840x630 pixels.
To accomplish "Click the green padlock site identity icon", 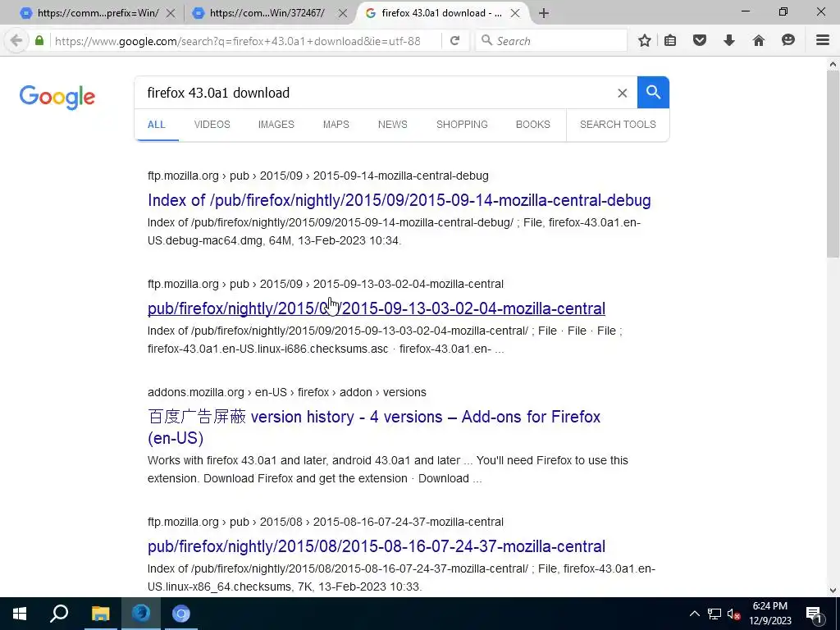I will (39, 41).
